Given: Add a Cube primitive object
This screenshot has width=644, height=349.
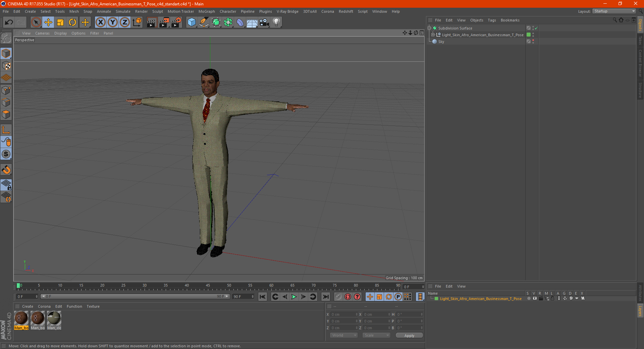Looking at the screenshot, I should click(192, 22).
